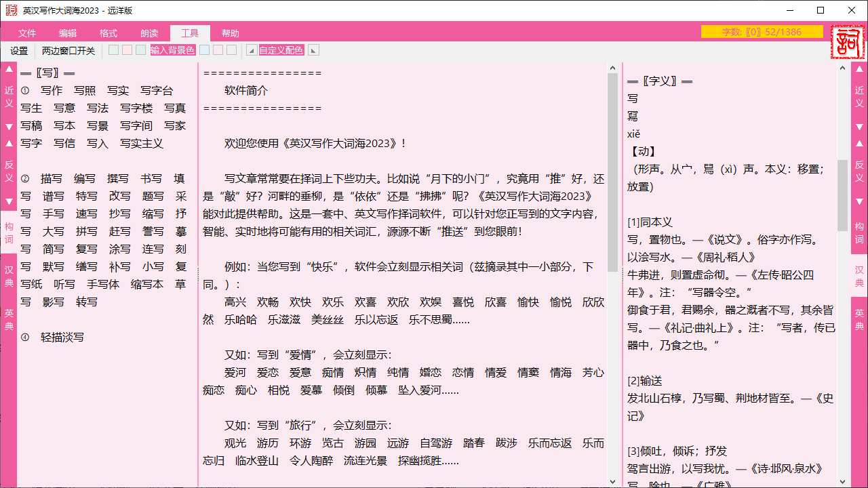Open the 工具 menu
The width and height of the screenshot is (868, 488).
(x=190, y=33)
